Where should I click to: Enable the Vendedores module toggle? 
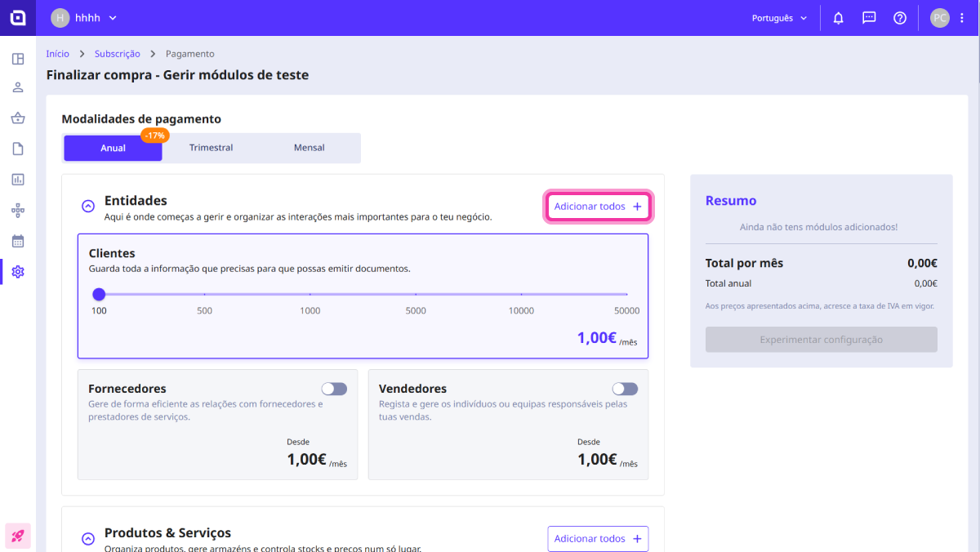click(x=625, y=389)
